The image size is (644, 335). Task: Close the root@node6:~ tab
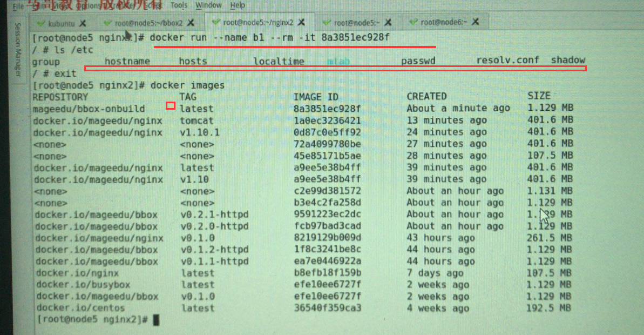[x=476, y=22]
